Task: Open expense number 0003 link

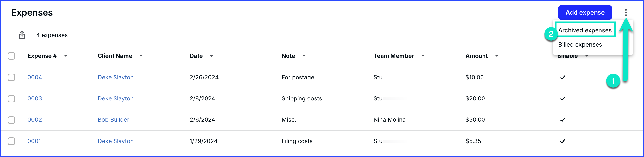Action: tap(35, 98)
